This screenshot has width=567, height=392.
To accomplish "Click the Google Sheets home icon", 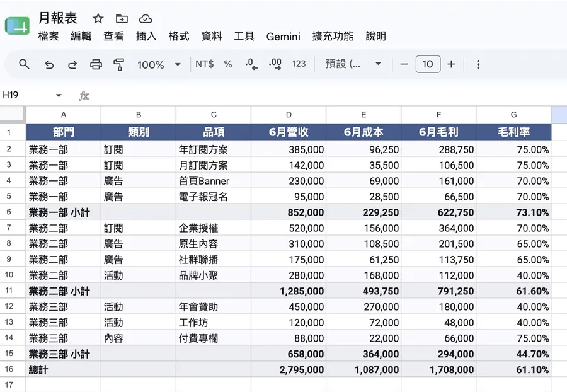I will (17, 26).
